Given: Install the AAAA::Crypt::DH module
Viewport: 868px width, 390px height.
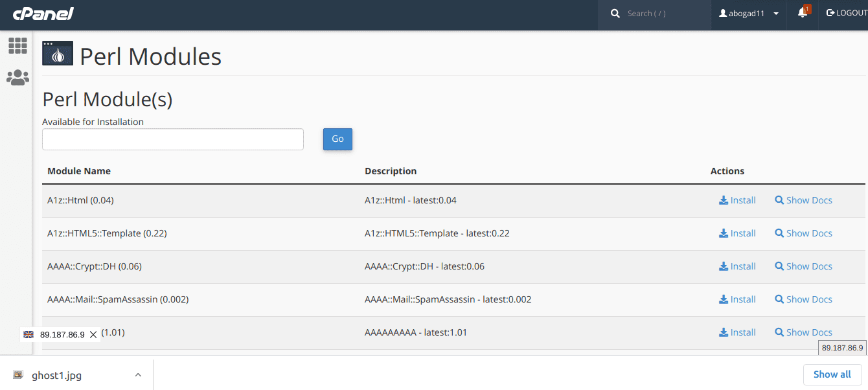Looking at the screenshot, I should (x=737, y=266).
